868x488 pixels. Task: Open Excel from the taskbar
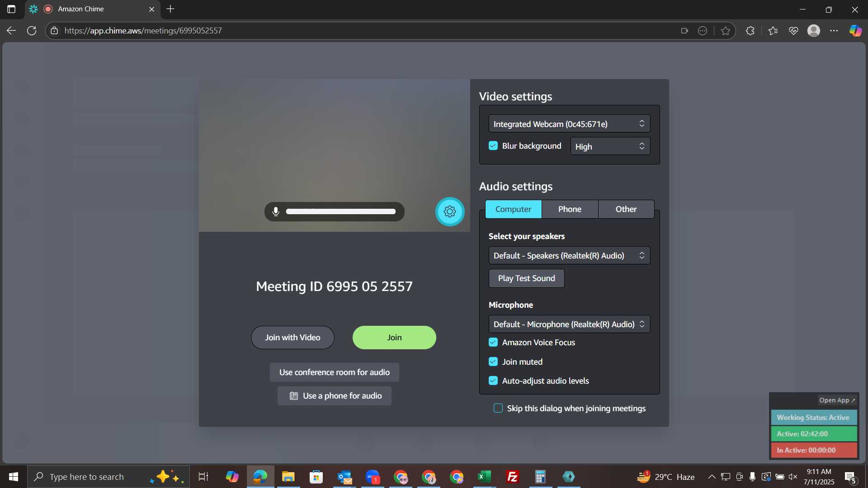(485, 477)
